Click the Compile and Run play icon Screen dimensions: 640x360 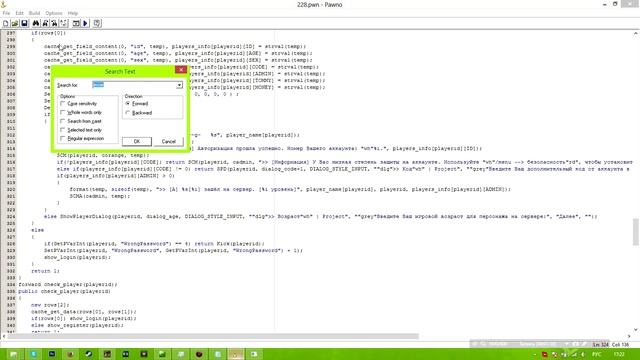86,23
